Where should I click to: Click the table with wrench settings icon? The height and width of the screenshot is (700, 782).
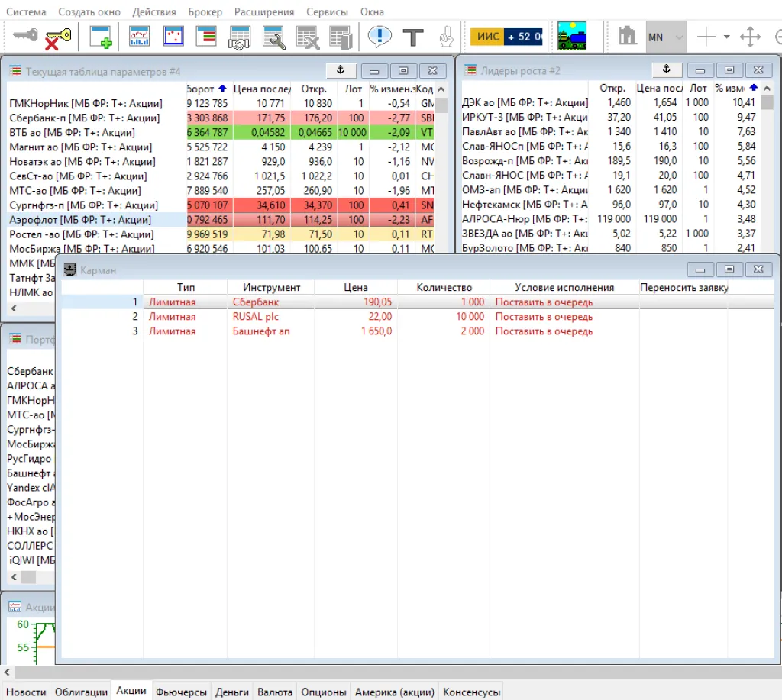coord(273,37)
